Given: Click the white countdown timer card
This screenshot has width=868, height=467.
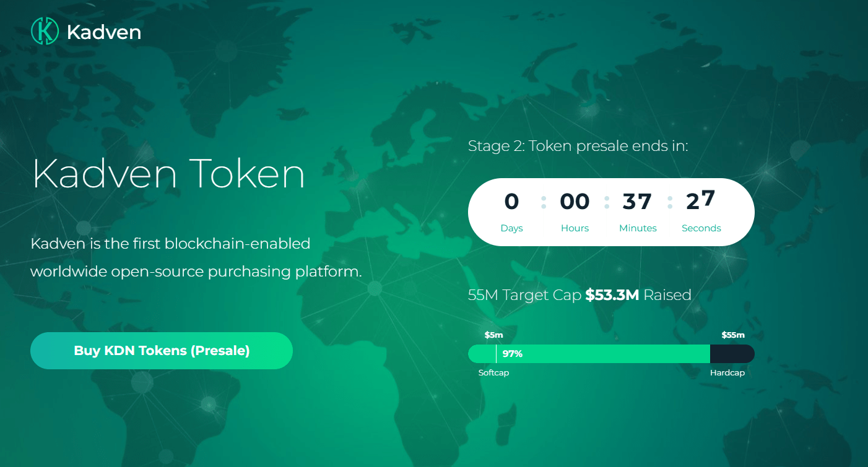Looking at the screenshot, I should [611, 212].
